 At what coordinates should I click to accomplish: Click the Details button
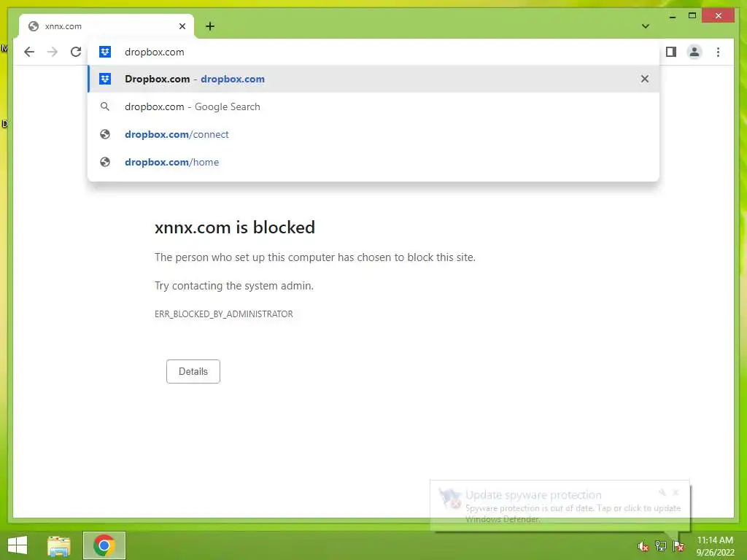pyautogui.click(x=193, y=371)
